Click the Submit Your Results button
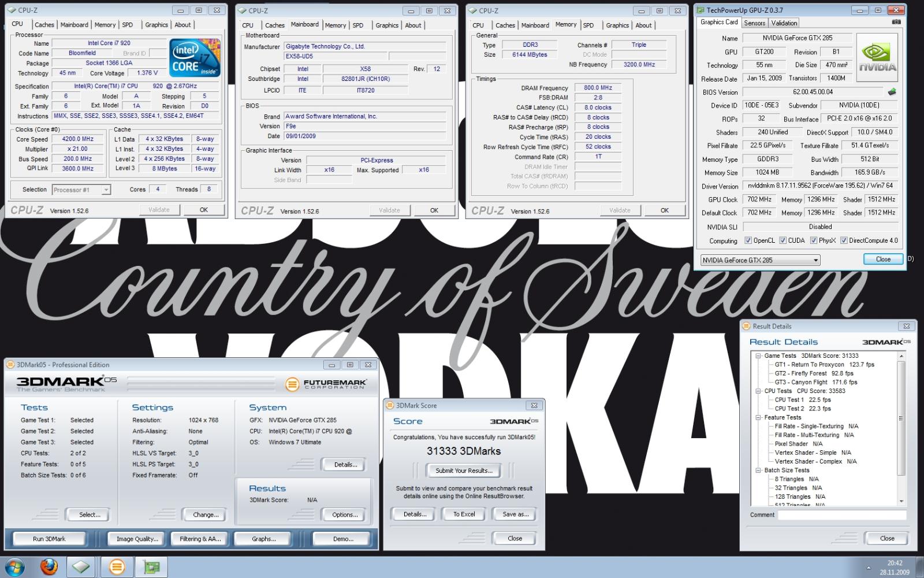924x578 pixels. coord(464,470)
